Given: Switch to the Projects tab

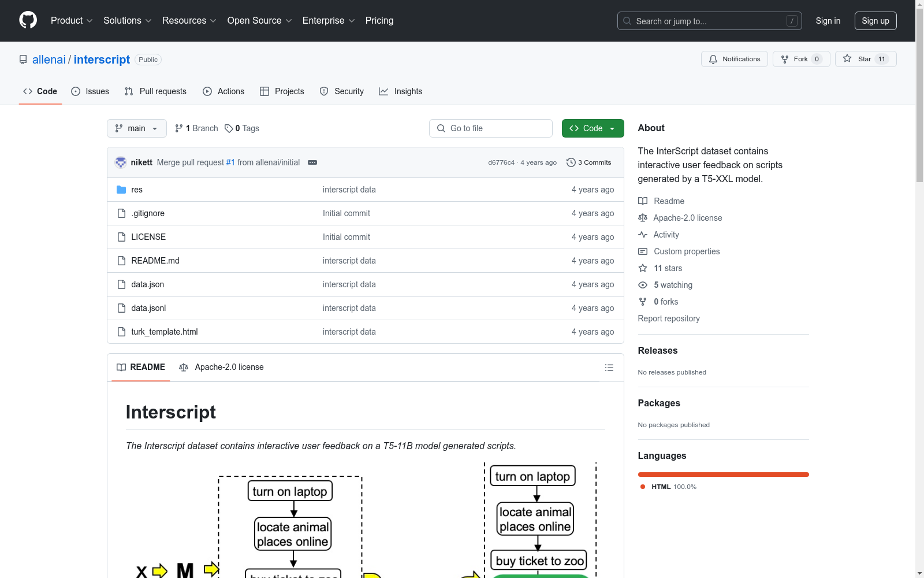Looking at the screenshot, I should point(282,91).
